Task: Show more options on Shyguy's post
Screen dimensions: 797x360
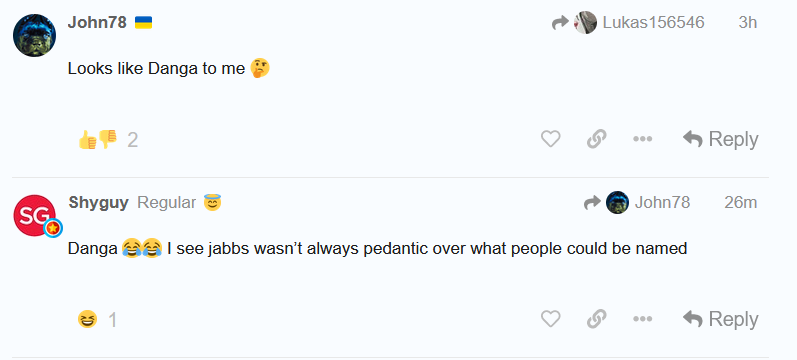Action: click(x=642, y=319)
